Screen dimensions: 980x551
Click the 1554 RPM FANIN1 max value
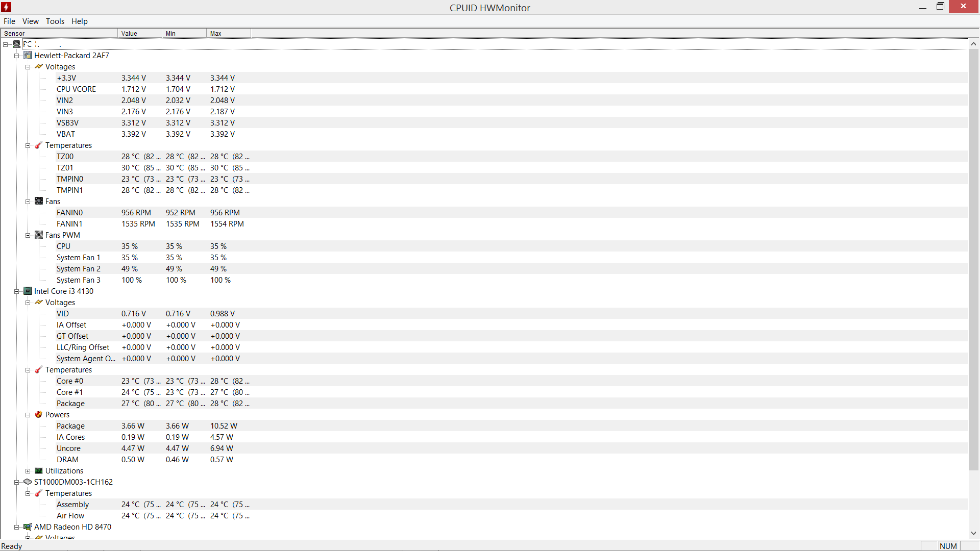pyautogui.click(x=227, y=223)
